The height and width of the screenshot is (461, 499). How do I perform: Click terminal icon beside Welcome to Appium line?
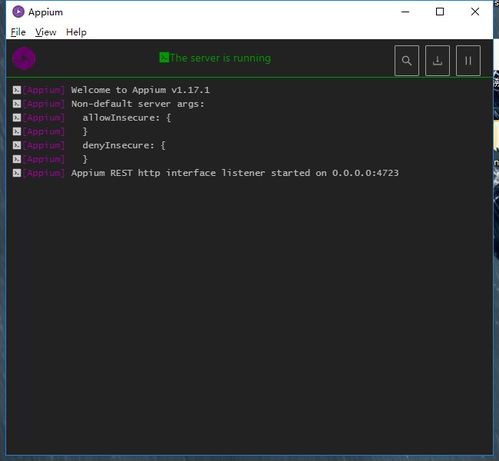[17, 90]
